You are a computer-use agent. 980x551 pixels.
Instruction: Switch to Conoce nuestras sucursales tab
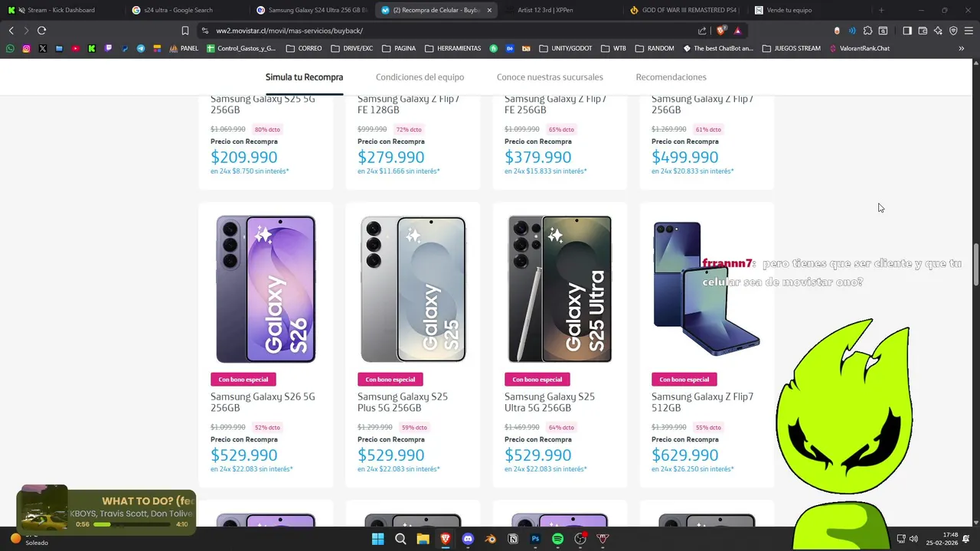click(550, 77)
